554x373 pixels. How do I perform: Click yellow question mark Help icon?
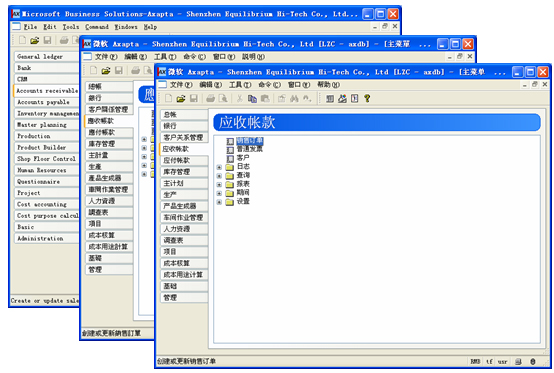point(367,99)
